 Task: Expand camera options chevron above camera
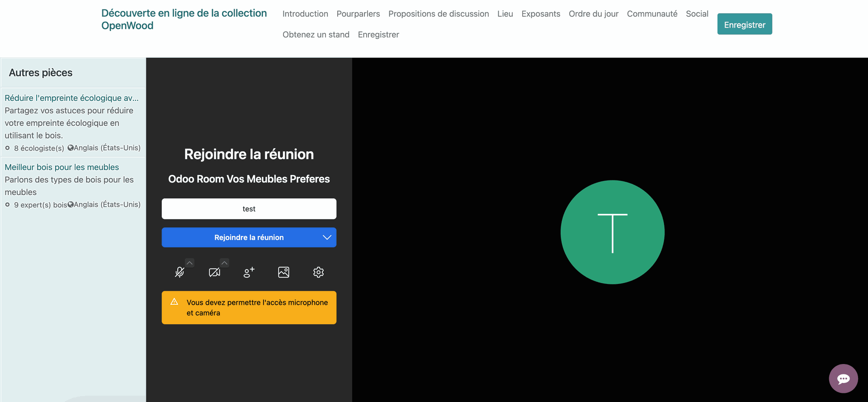(x=224, y=263)
